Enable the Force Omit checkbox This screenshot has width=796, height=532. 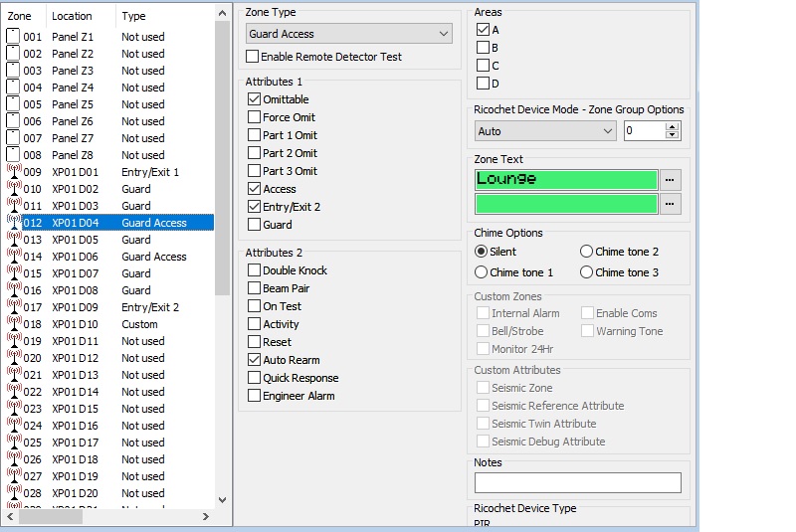[x=255, y=117]
